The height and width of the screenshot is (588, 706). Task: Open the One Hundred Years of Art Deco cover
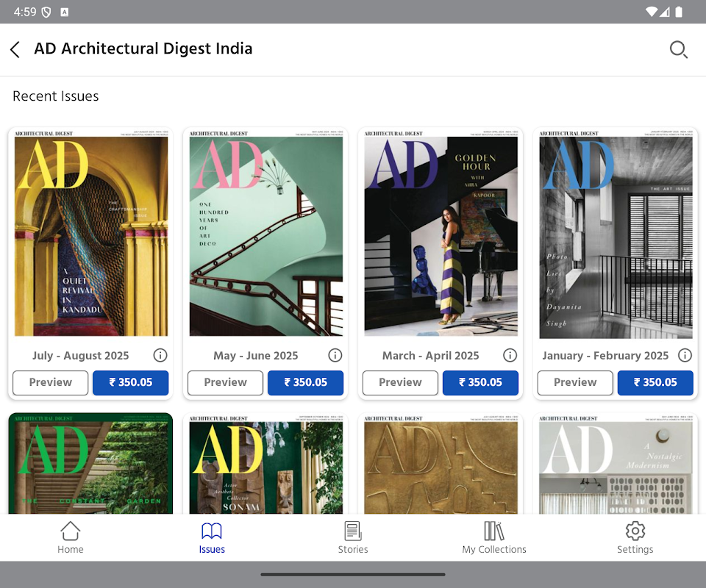(x=265, y=233)
